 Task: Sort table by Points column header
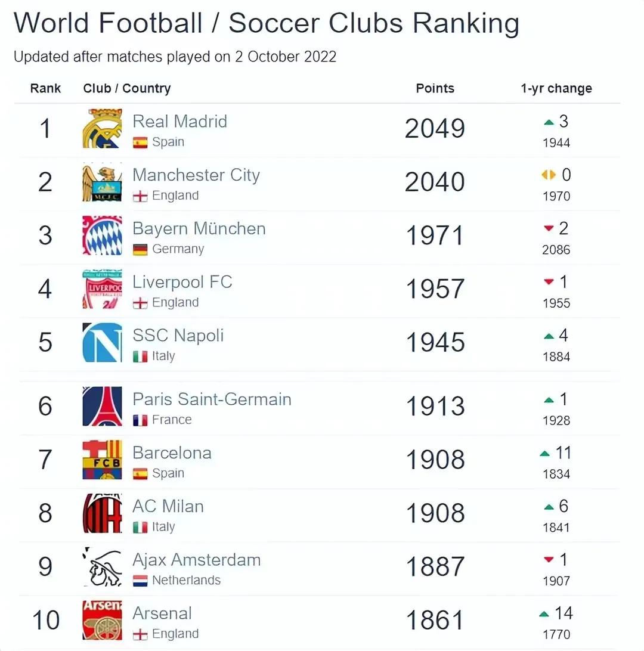(x=435, y=88)
